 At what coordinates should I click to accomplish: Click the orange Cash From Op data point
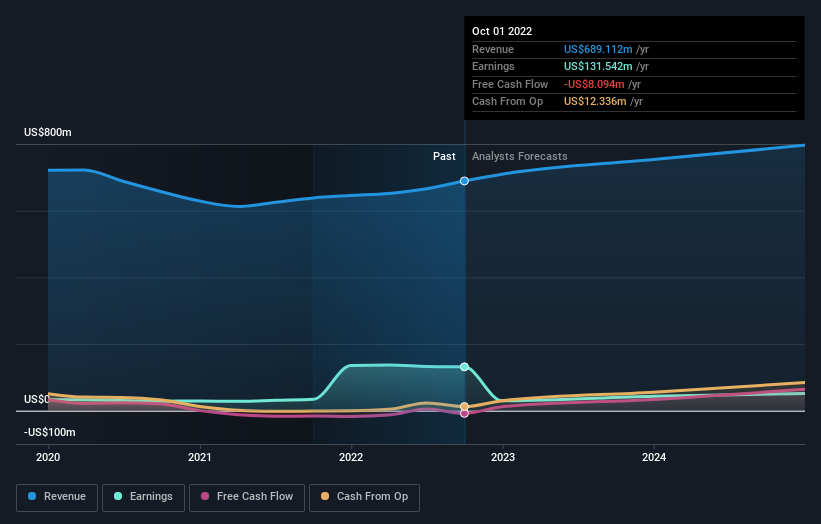pos(464,407)
